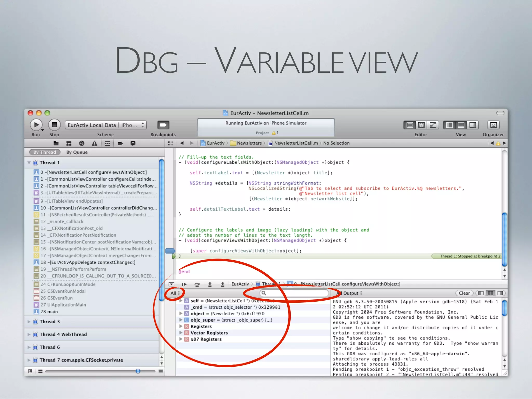The width and height of the screenshot is (532, 399).
Task: Expand Thread 6
Action: [29, 347]
